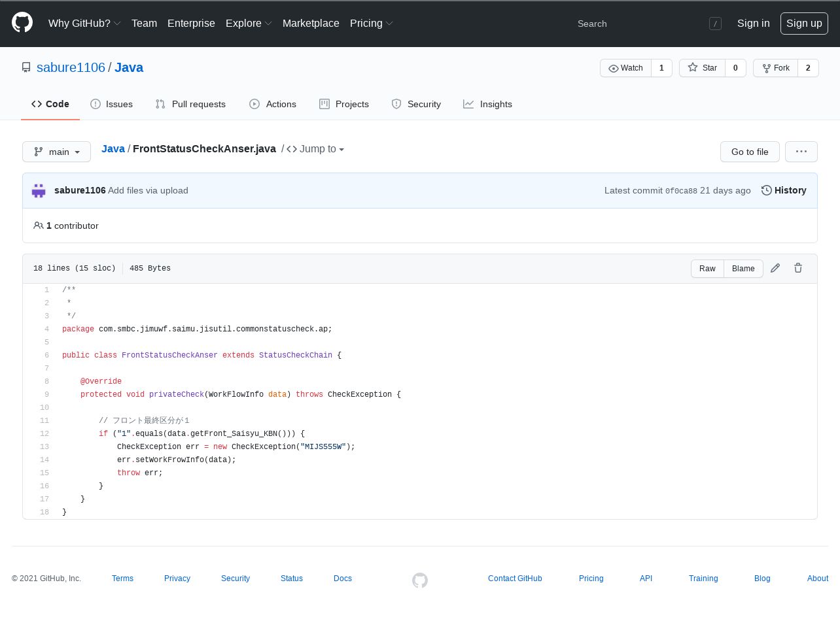Image resolution: width=840 pixels, height=621 pixels.
Task: Fork the Java repository
Action: click(x=776, y=68)
